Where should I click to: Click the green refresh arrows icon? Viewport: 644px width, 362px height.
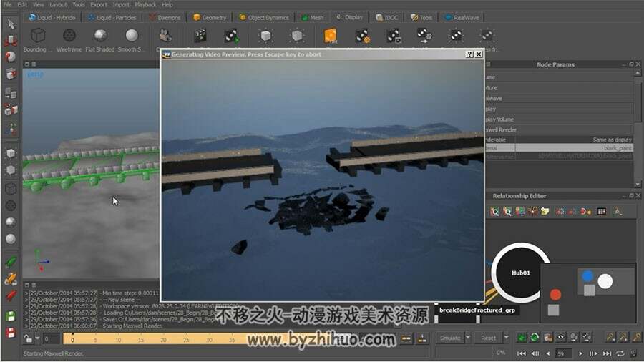coord(535,338)
